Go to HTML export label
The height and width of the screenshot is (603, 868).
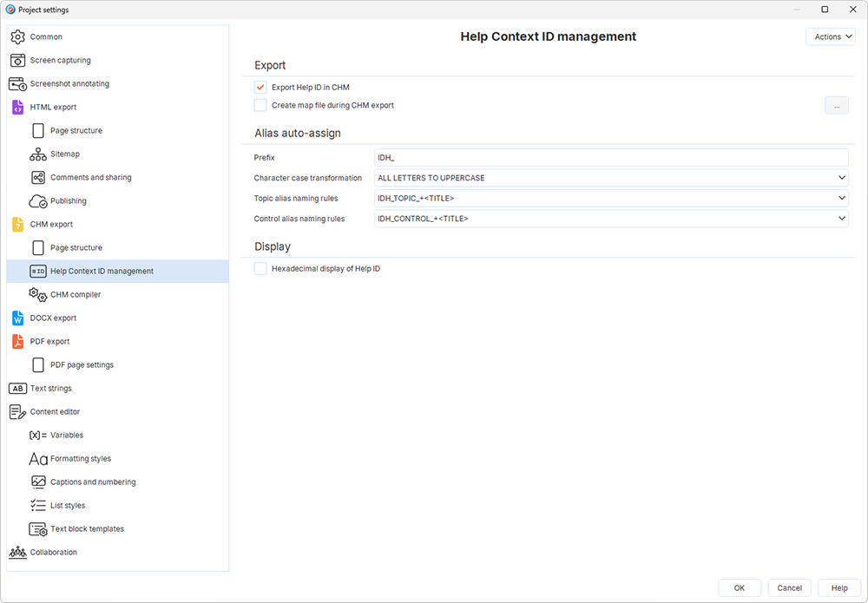[53, 108]
